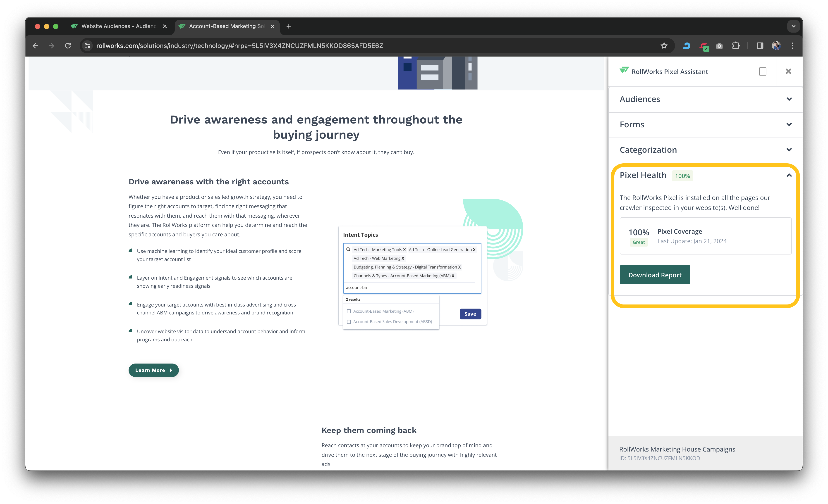Click the blue swirl extension icon
The height and width of the screenshot is (504, 828).
pos(687,46)
